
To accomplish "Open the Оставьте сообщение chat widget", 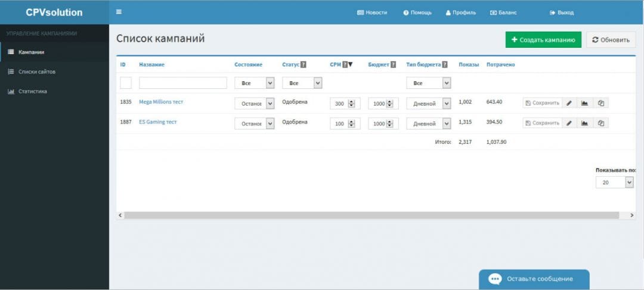I will [534, 279].
